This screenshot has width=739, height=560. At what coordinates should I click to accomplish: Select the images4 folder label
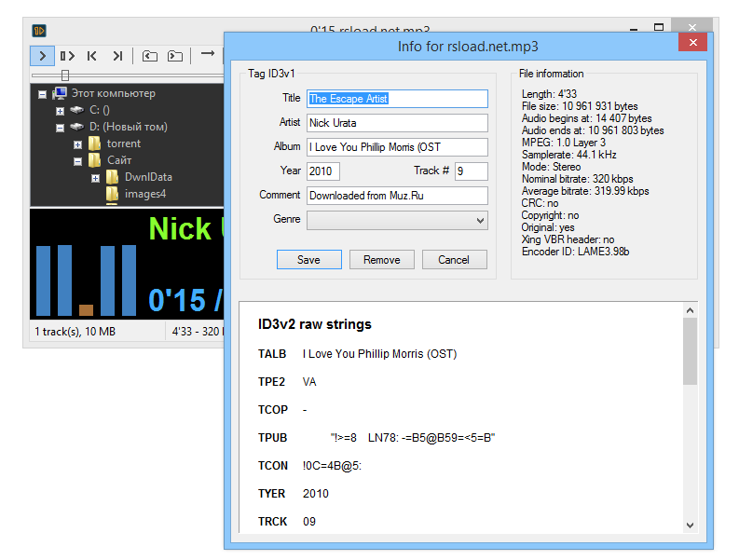[145, 194]
